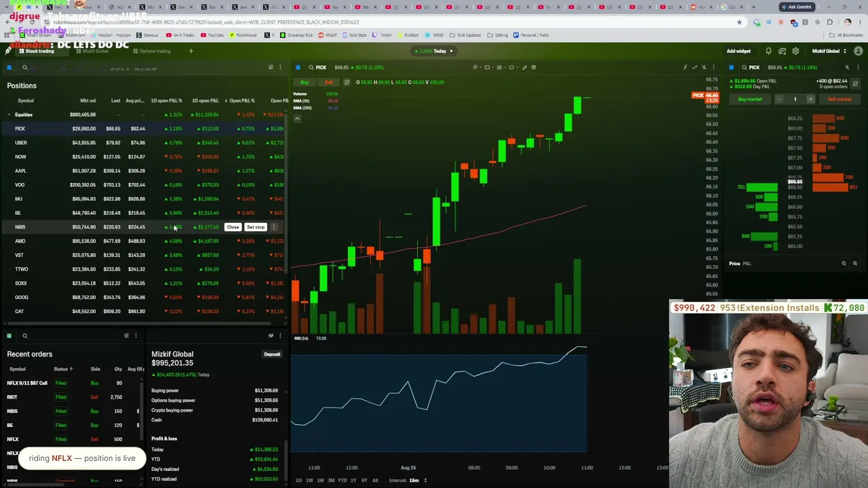This screenshot has width=868, height=488.
Task: Increase the order quantity with plus
Action: 810,99
